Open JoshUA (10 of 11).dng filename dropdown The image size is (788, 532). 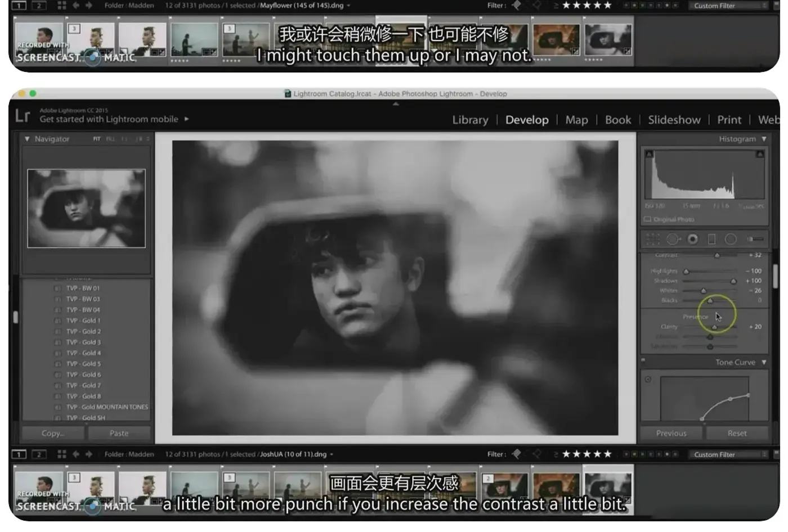(x=332, y=454)
